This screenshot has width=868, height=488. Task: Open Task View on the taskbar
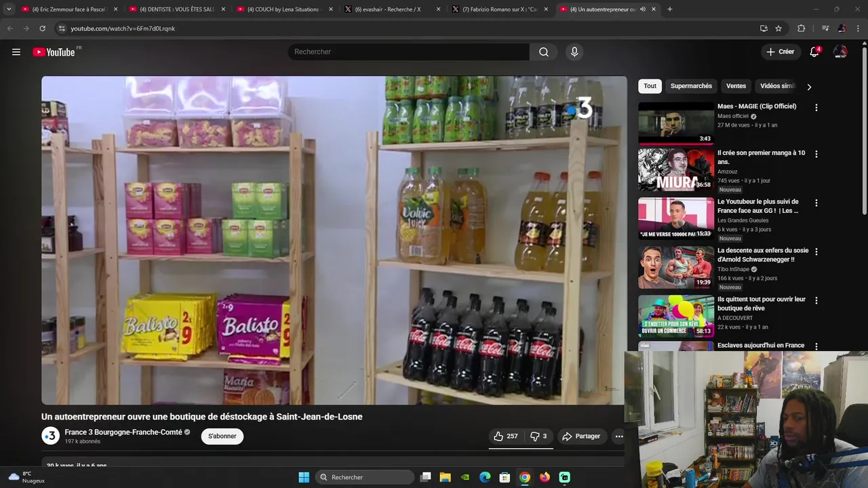pos(426,477)
